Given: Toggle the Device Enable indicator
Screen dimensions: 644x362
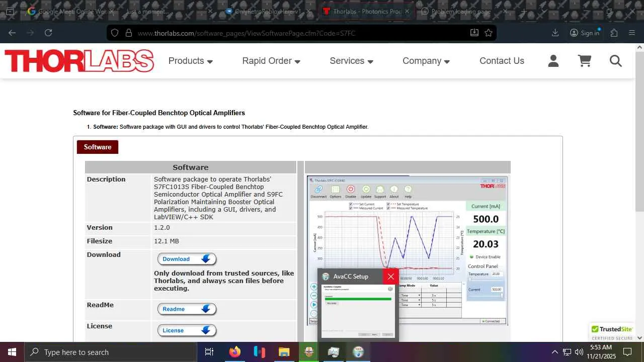Looking at the screenshot, I should pos(472,257).
